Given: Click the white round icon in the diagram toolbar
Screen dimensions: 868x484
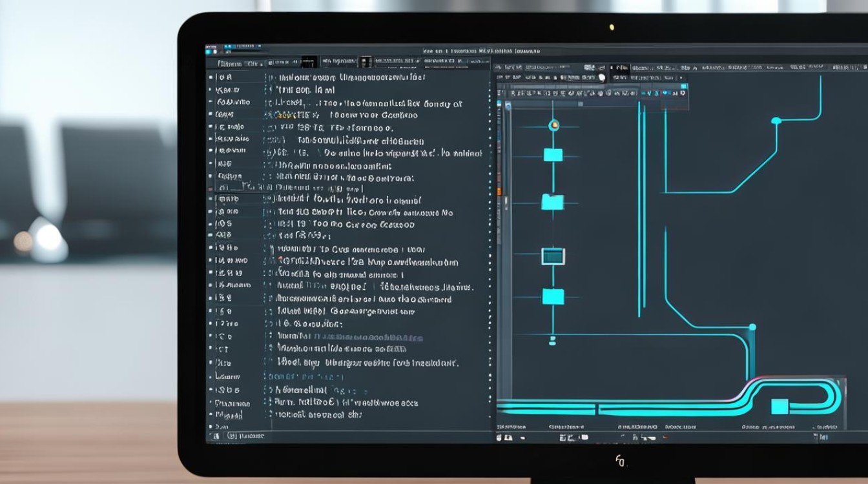Looking at the screenshot, I should [x=602, y=77].
